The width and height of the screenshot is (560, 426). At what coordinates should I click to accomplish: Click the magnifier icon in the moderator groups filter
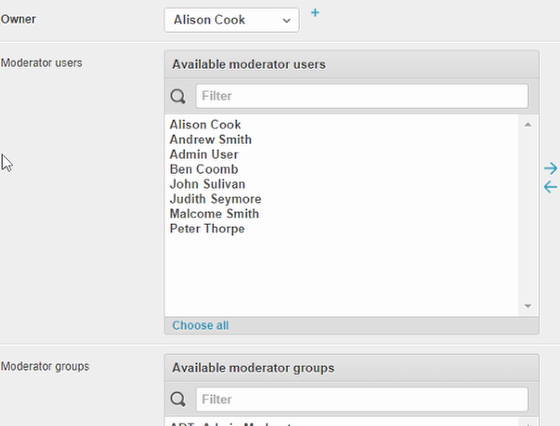(178, 399)
